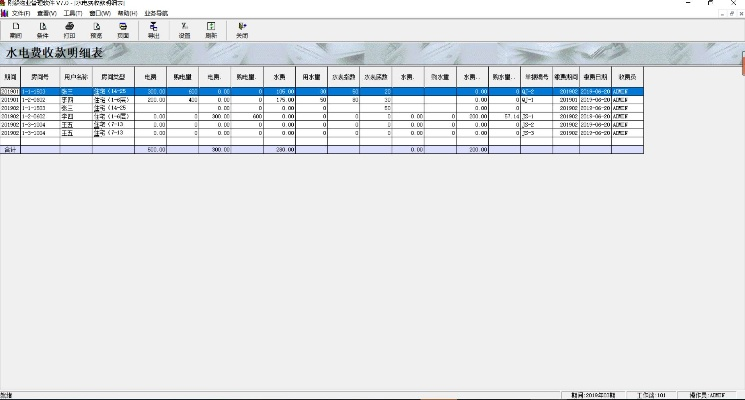Select the row for user 李四
745x400 pixels.
pyautogui.click(x=76, y=116)
